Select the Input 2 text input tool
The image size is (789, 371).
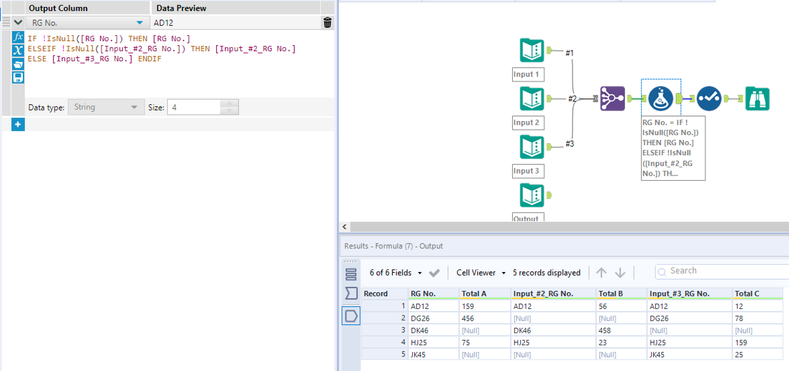point(532,99)
